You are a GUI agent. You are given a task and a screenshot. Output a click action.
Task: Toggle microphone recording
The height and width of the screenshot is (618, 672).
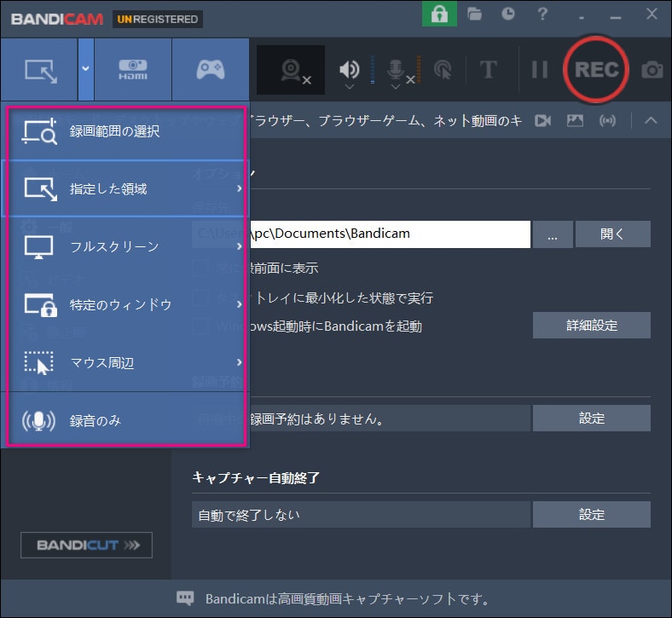point(396,70)
